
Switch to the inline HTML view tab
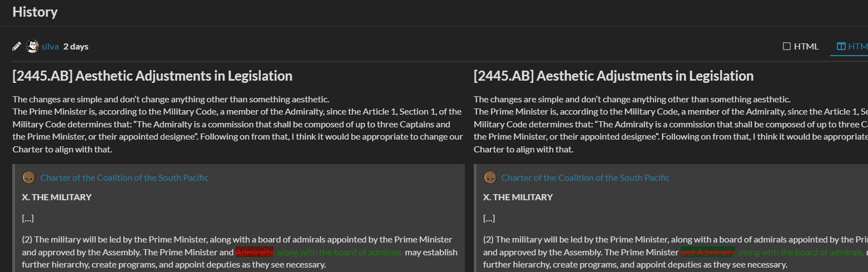click(801, 46)
